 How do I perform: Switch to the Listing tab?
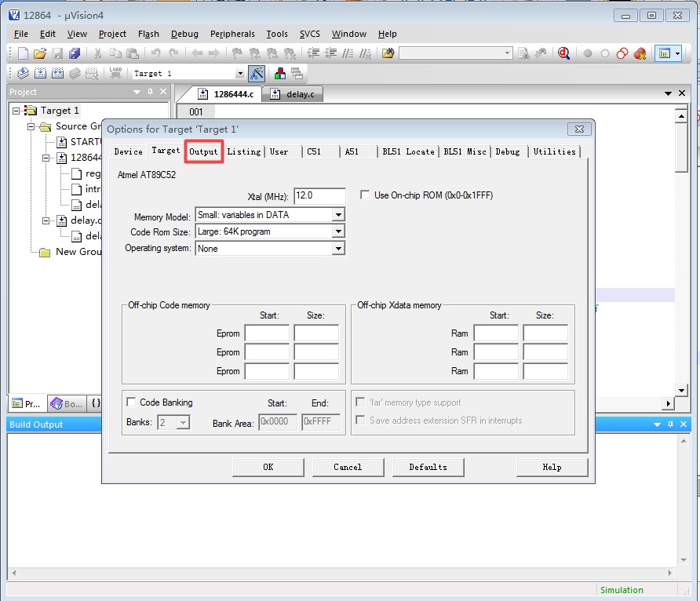click(x=244, y=151)
